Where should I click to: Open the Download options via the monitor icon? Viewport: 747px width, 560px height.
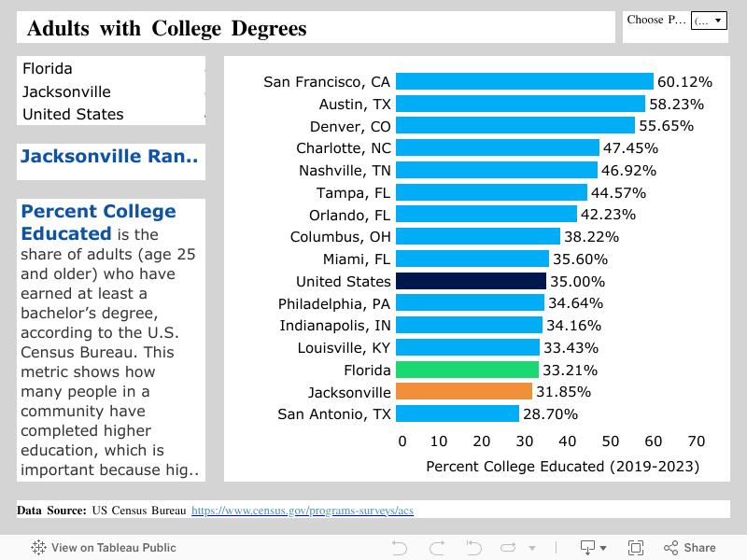(x=586, y=548)
